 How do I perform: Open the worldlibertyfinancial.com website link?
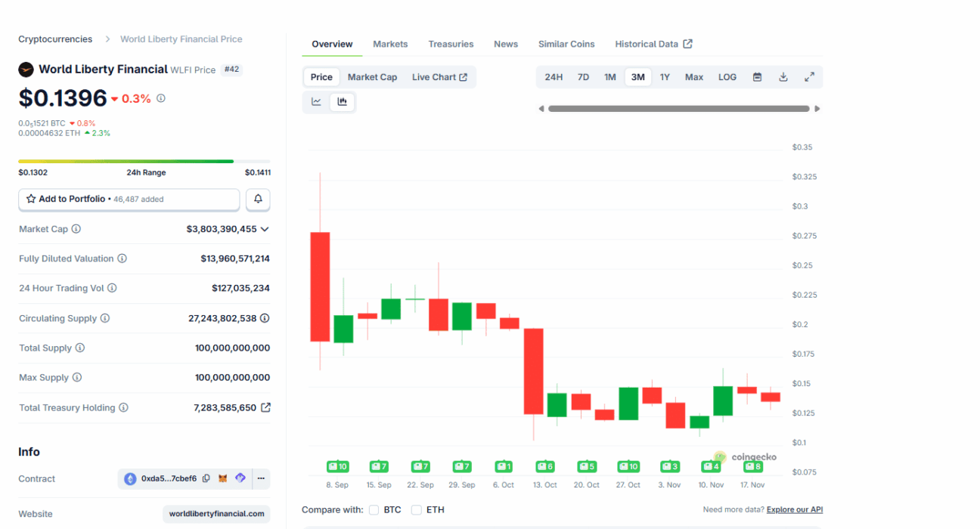(216, 514)
